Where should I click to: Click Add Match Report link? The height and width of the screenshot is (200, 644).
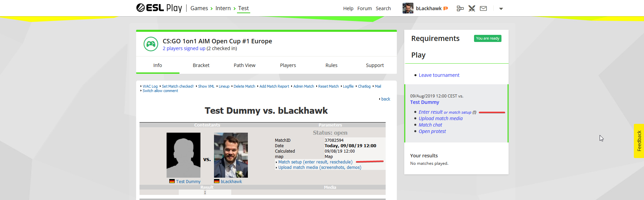coord(274,86)
